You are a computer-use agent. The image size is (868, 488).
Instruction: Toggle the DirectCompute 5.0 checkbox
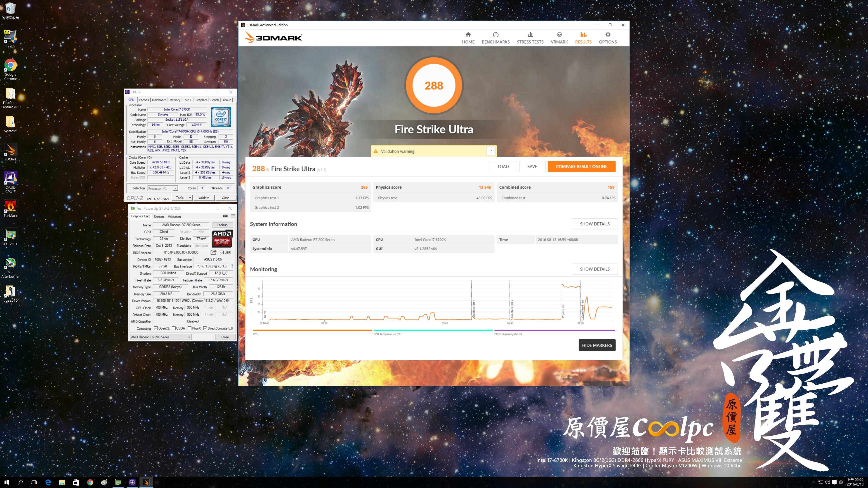pyautogui.click(x=205, y=328)
